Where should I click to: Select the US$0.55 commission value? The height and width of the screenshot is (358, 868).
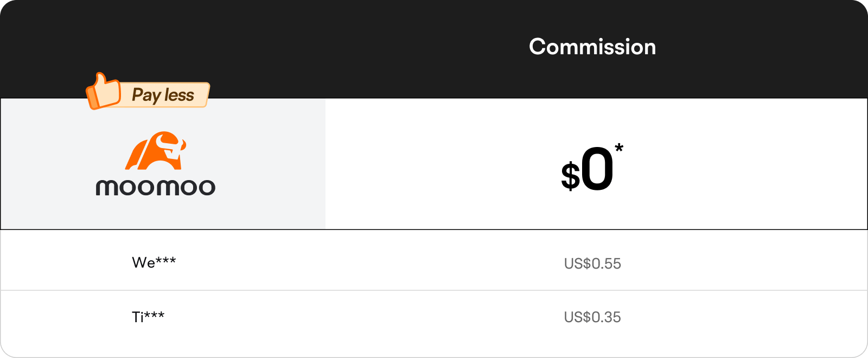pos(592,264)
